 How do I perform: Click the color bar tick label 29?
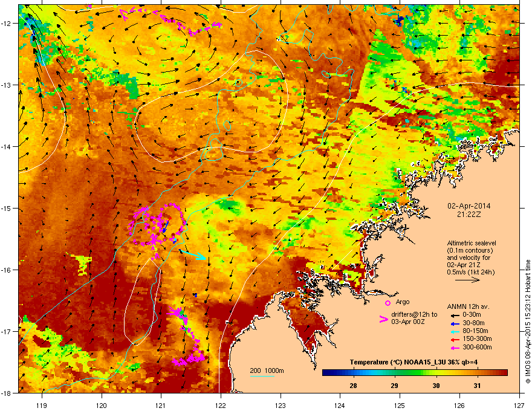(x=395, y=386)
